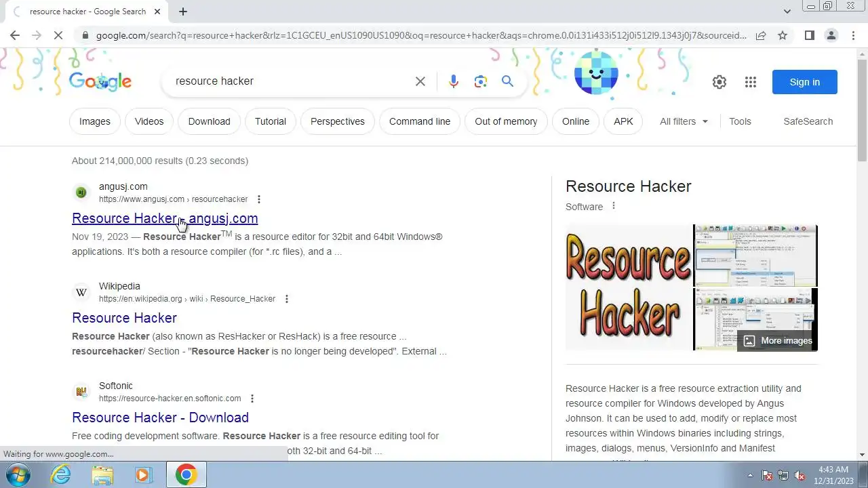Screen dimensions: 868x488
Task: Click the Softonic favicon
Action: 81,392
